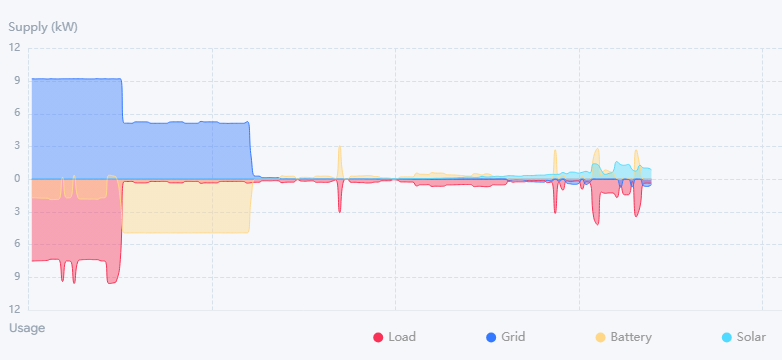The height and width of the screenshot is (363, 782).
Task: Click the blue Grid legend dot
Action: (491, 338)
